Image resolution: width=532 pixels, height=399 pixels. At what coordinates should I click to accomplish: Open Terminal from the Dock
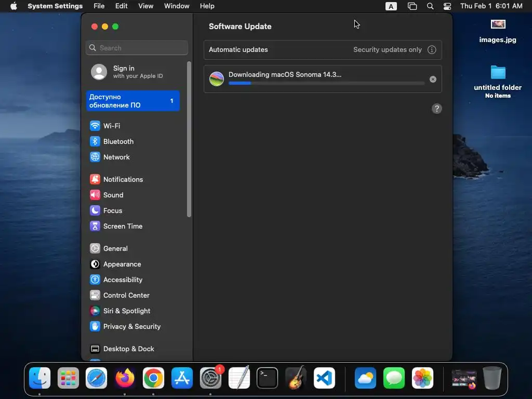268,378
